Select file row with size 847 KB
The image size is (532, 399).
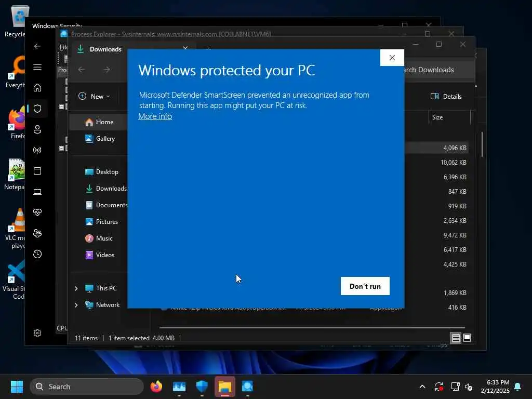436,191
